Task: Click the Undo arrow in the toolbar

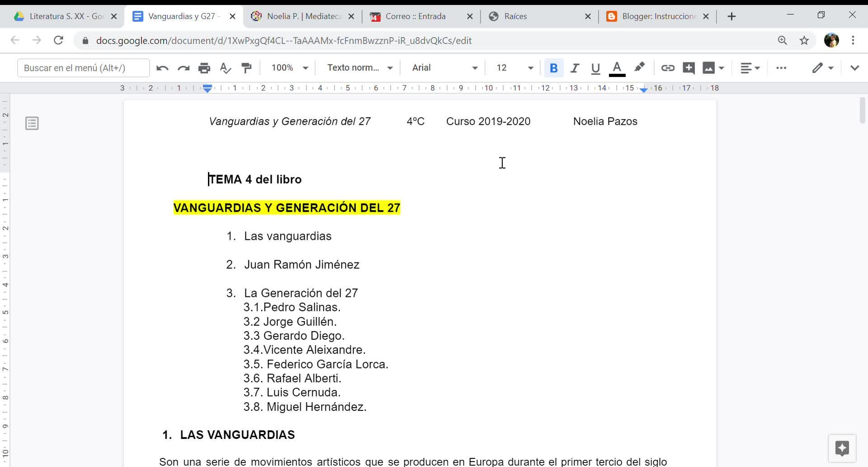Action: tap(162, 68)
